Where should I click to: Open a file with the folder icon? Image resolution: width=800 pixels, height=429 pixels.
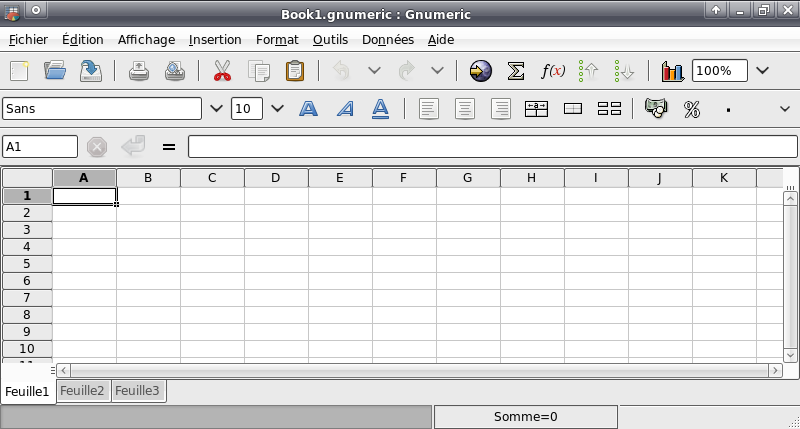55,70
